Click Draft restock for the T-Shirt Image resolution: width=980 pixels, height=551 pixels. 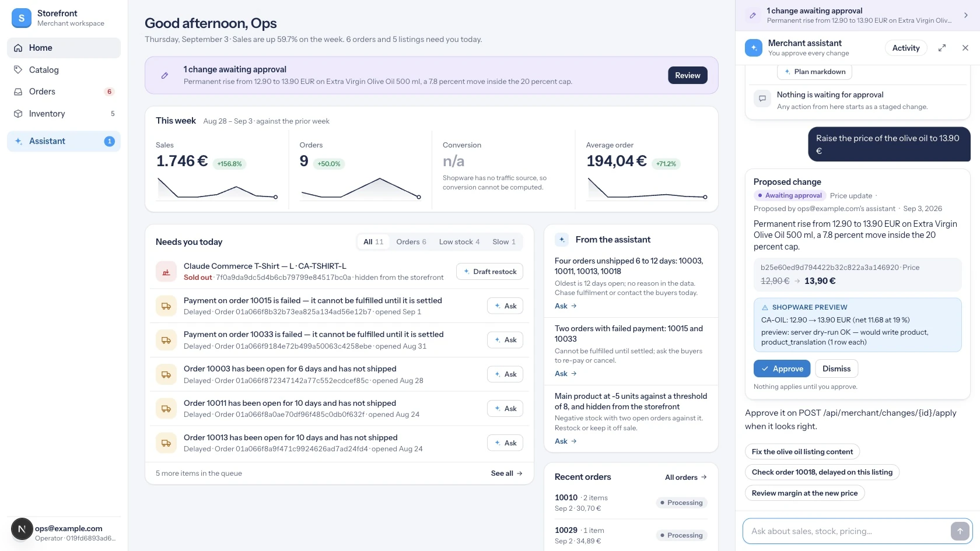click(x=489, y=272)
